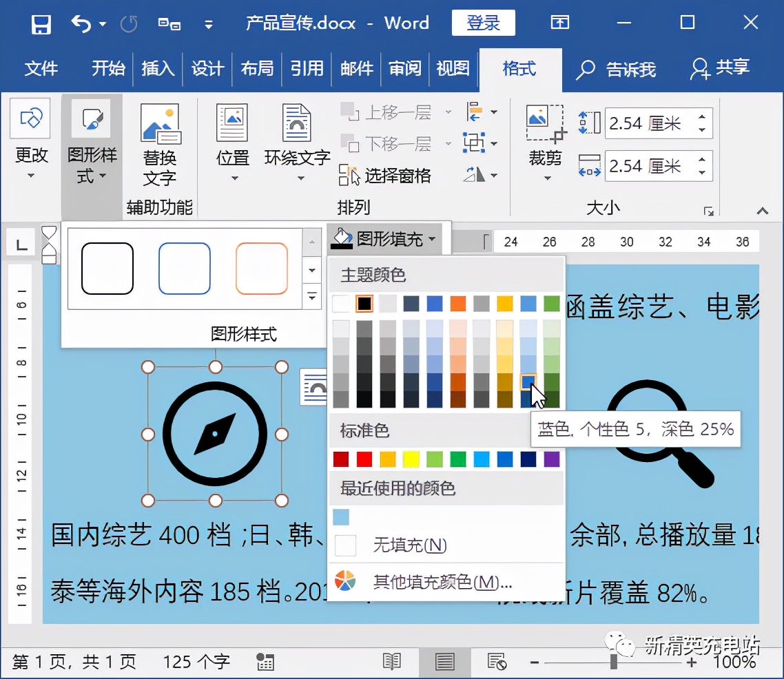784x679 pixels.
Task: Click the Save icon on Quick Access Toolbar
Action: point(40,23)
